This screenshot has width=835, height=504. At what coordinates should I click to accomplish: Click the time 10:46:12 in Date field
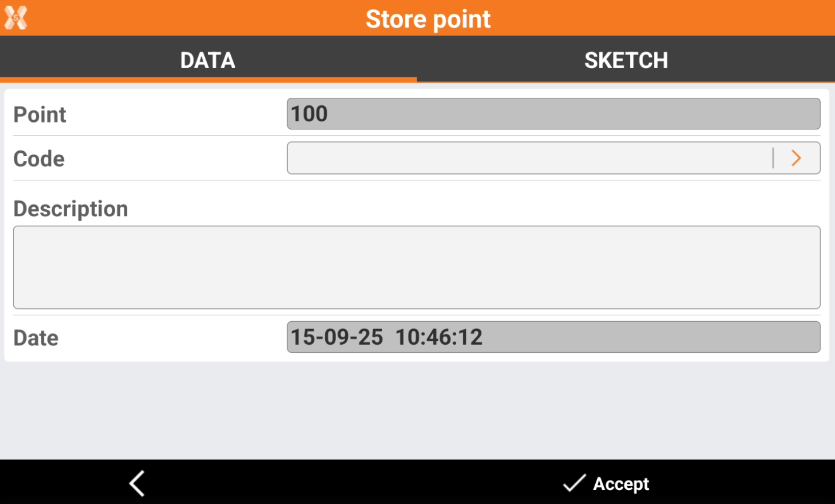[439, 337]
